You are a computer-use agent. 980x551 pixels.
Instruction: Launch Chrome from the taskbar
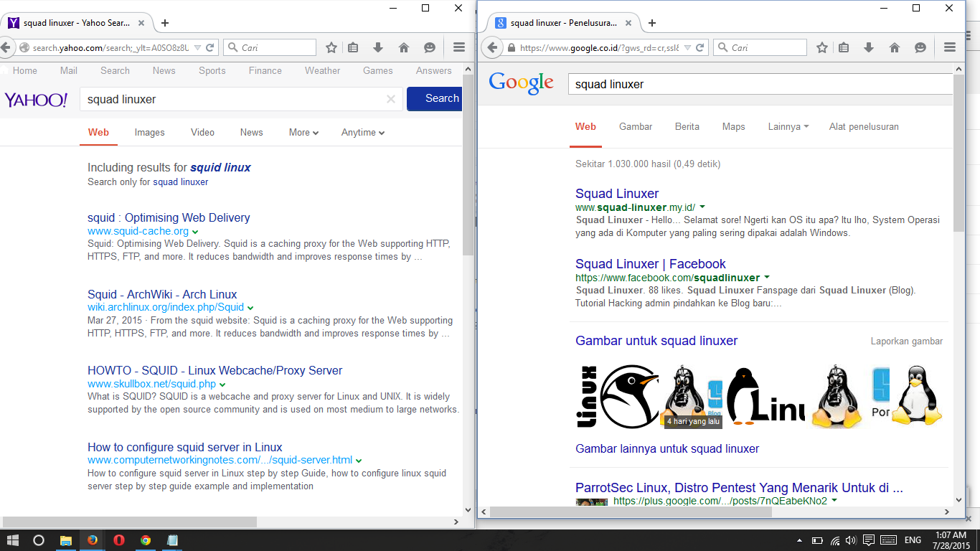point(146,540)
